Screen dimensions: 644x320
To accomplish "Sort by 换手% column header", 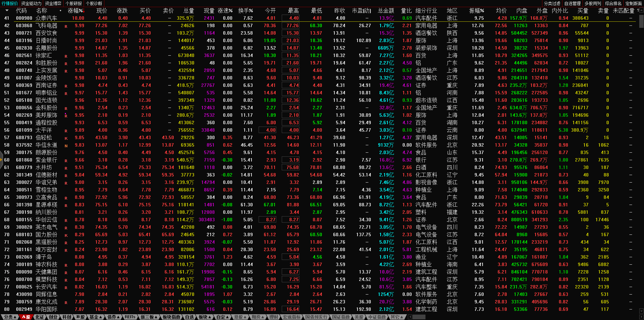I will pyautogui.click(x=245, y=11).
